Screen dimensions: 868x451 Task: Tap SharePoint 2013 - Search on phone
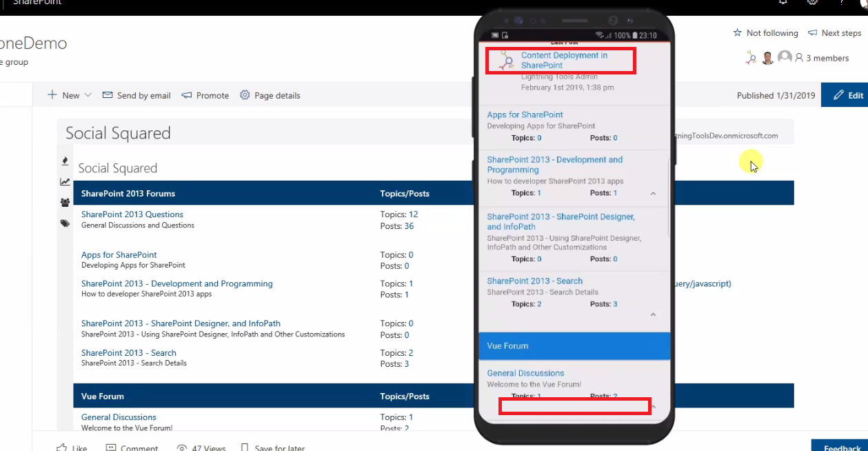[534, 281]
